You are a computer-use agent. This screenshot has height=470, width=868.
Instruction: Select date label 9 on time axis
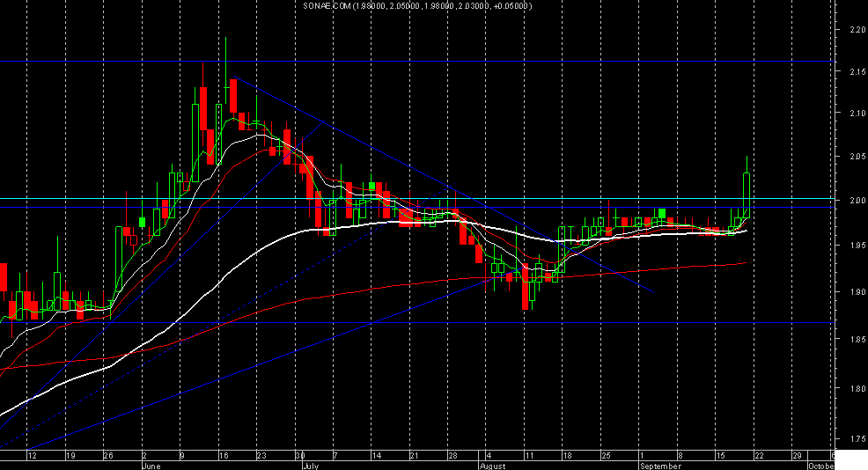(183, 456)
